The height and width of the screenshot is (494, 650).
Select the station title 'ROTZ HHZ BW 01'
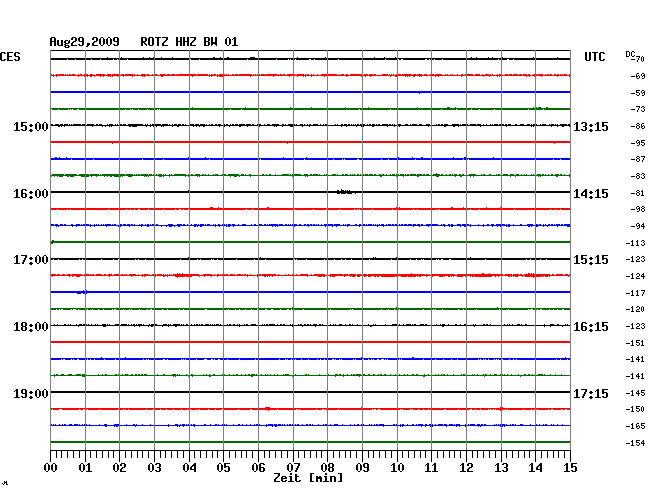pyautogui.click(x=189, y=42)
